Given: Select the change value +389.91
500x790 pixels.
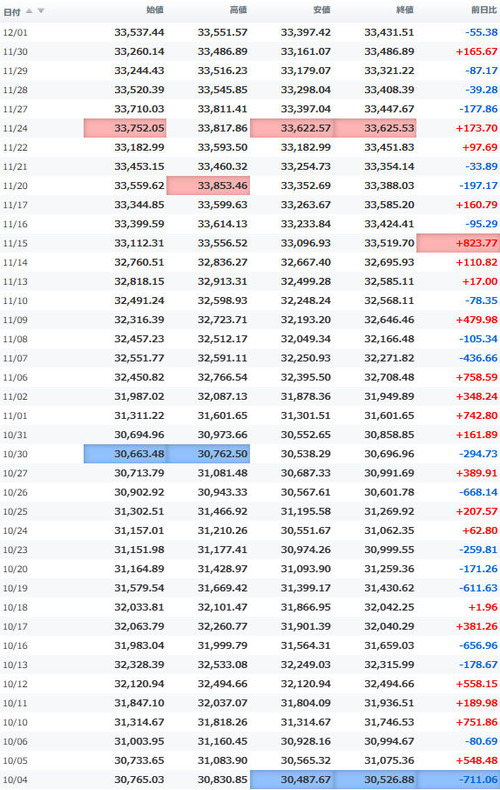Looking at the screenshot, I should pos(476,473).
